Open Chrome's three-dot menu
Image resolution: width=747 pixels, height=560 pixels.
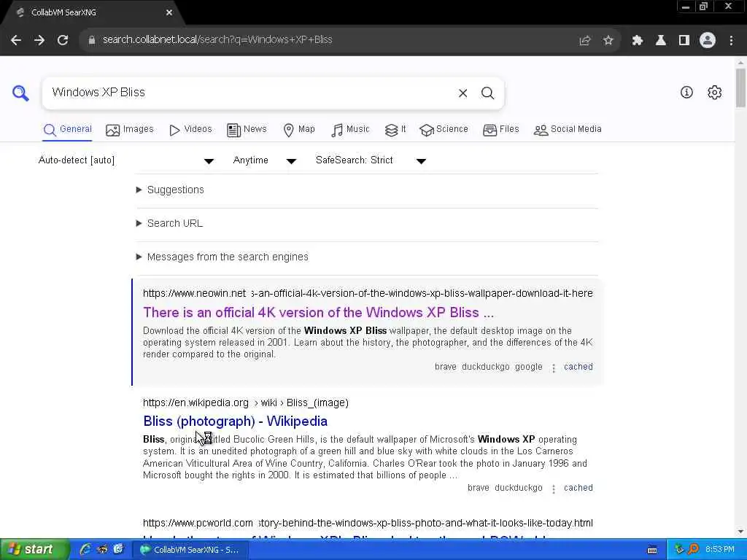coord(731,41)
